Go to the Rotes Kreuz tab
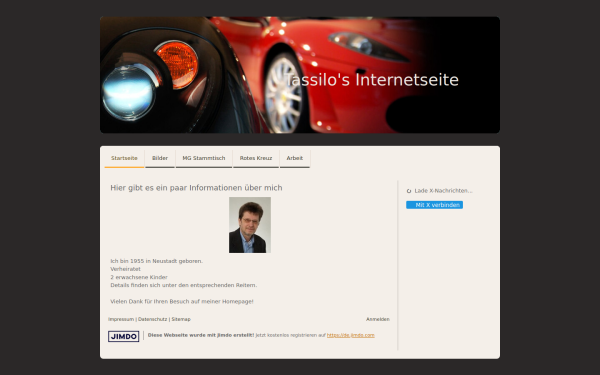This screenshot has width=600, height=375. click(256, 158)
